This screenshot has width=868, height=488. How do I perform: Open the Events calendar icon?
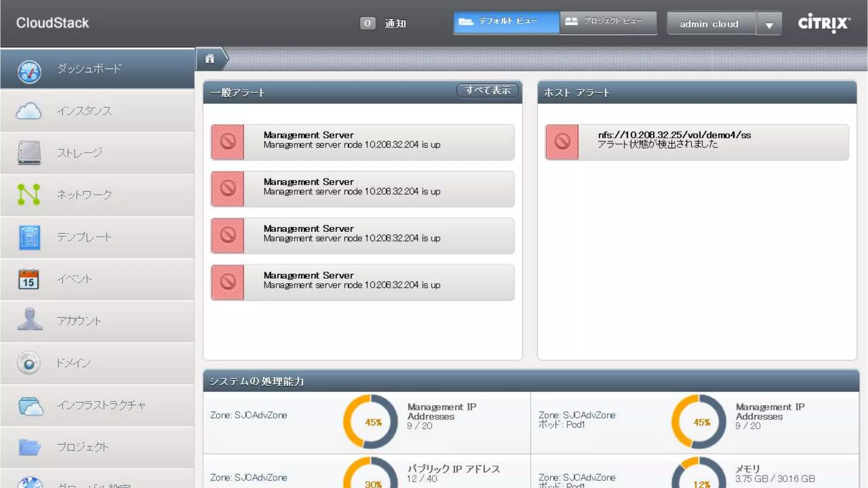pyautogui.click(x=28, y=279)
